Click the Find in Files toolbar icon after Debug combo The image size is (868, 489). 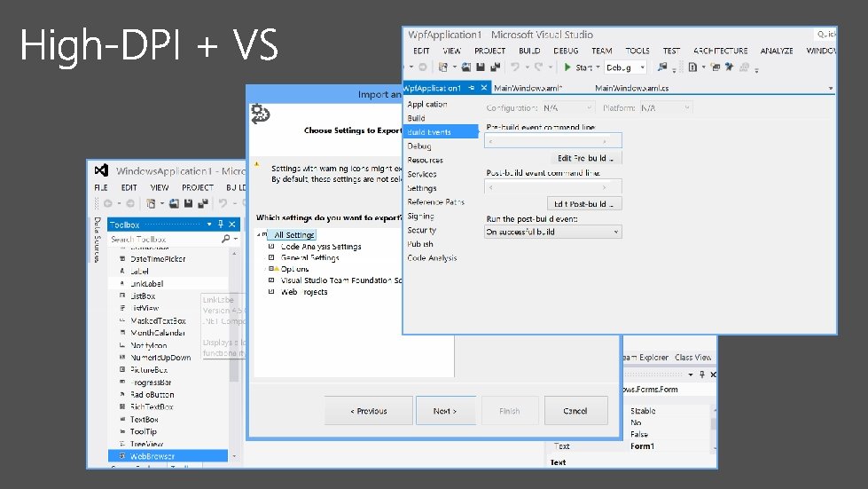[662, 67]
